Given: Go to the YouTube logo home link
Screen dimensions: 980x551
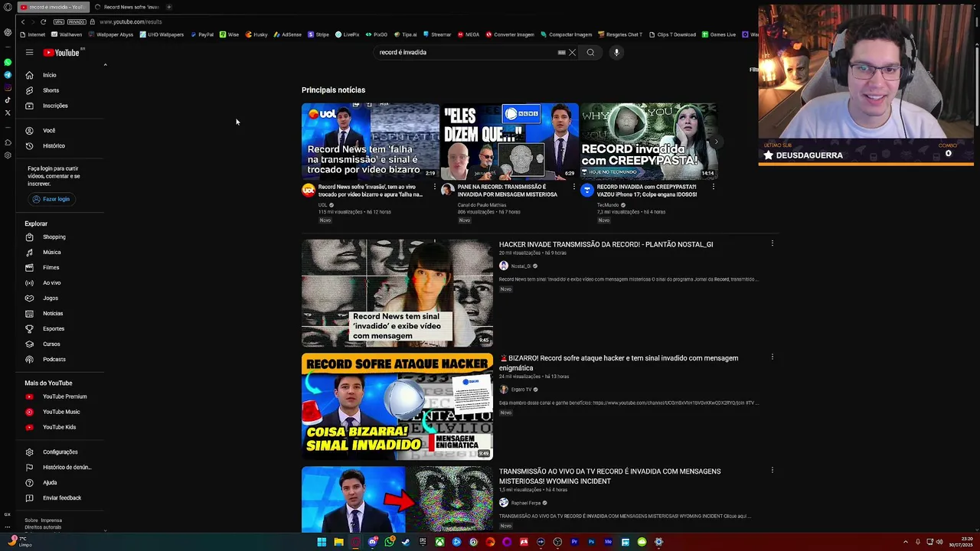Looking at the screenshot, I should click(61, 53).
